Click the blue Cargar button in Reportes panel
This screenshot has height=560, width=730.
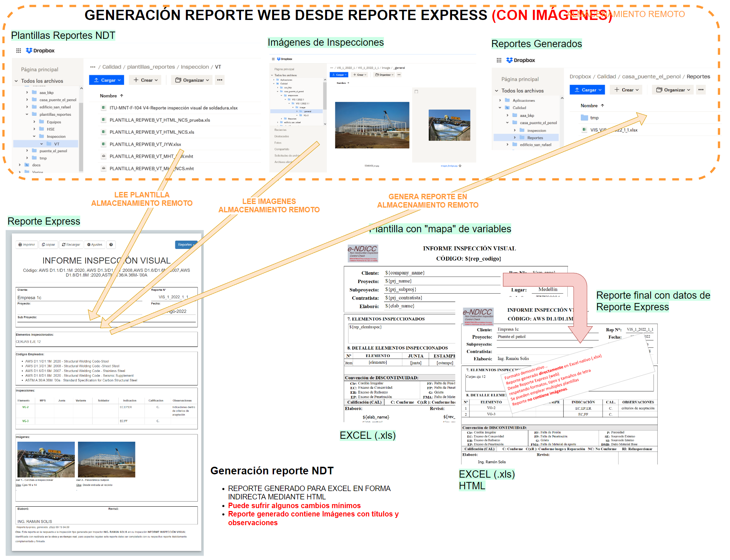[x=588, y=90]
